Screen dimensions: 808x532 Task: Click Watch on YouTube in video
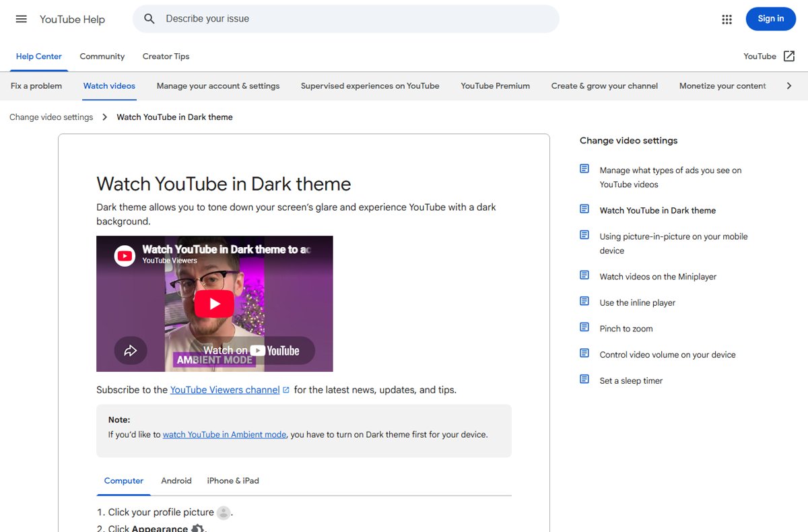[x=250, y=350]
